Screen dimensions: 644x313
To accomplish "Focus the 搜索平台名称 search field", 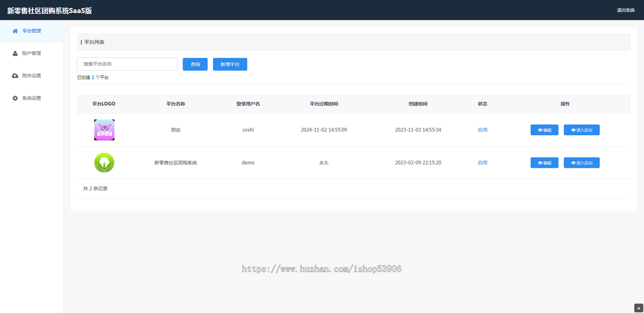I will (x=127, y=64).
